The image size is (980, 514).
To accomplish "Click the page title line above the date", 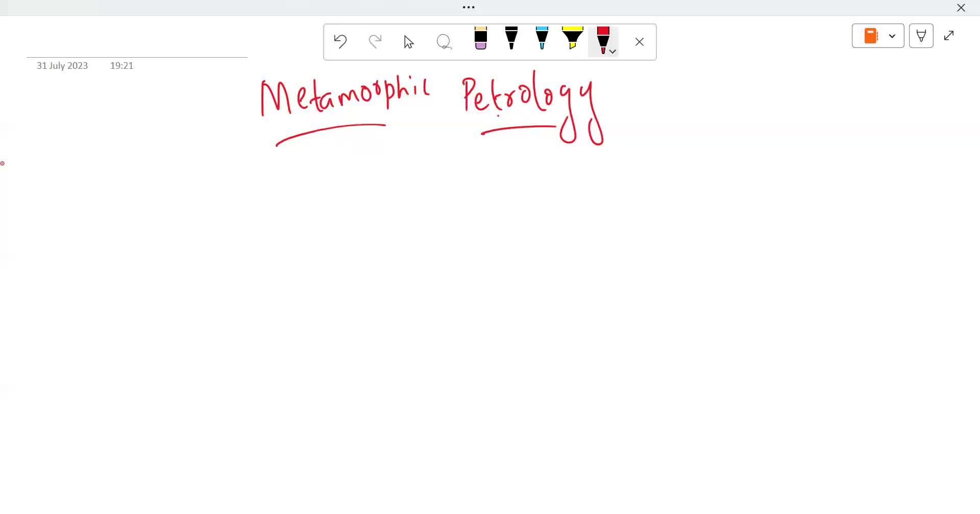I will pyautogui.click(x=137, y=50).
